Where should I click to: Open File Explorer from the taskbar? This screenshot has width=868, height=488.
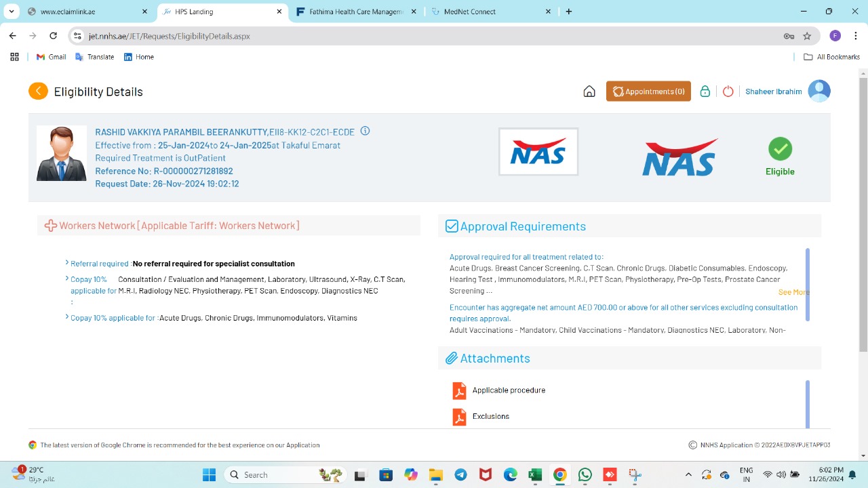pyautogui.click(x=435, y=474)
